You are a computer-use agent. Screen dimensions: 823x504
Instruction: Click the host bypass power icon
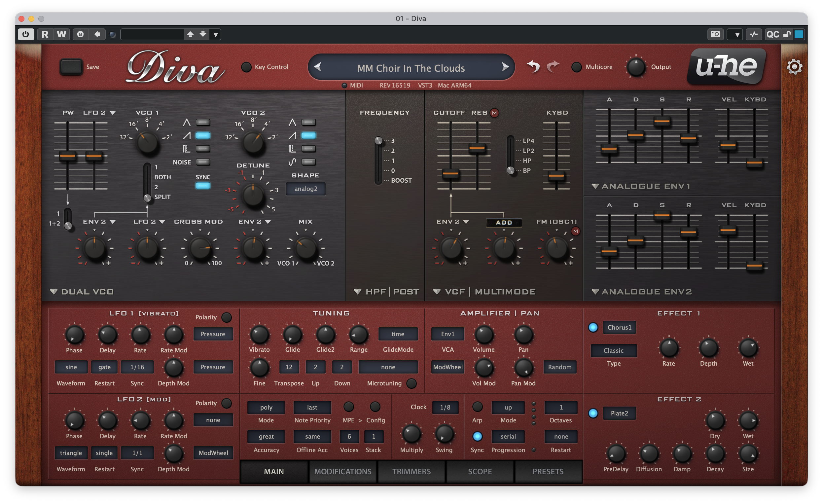coord(26,34)
